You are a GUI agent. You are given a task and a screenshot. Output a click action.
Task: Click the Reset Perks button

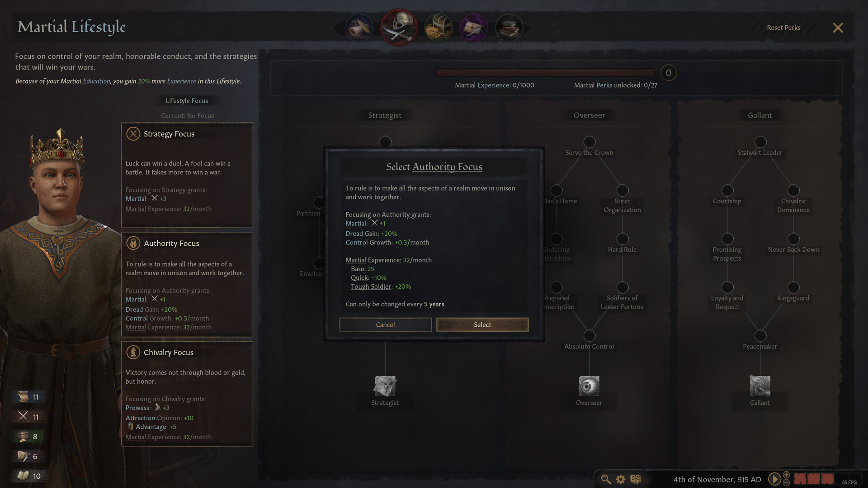point(783,28)
